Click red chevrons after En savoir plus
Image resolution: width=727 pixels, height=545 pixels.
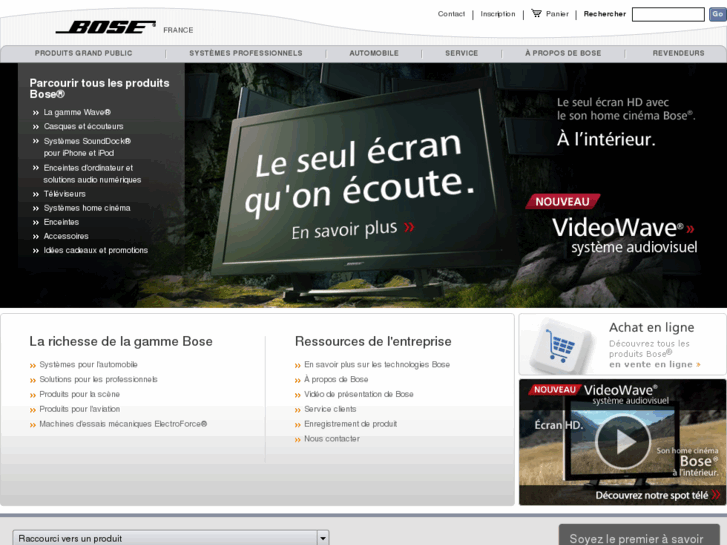[x=409, y=226]
